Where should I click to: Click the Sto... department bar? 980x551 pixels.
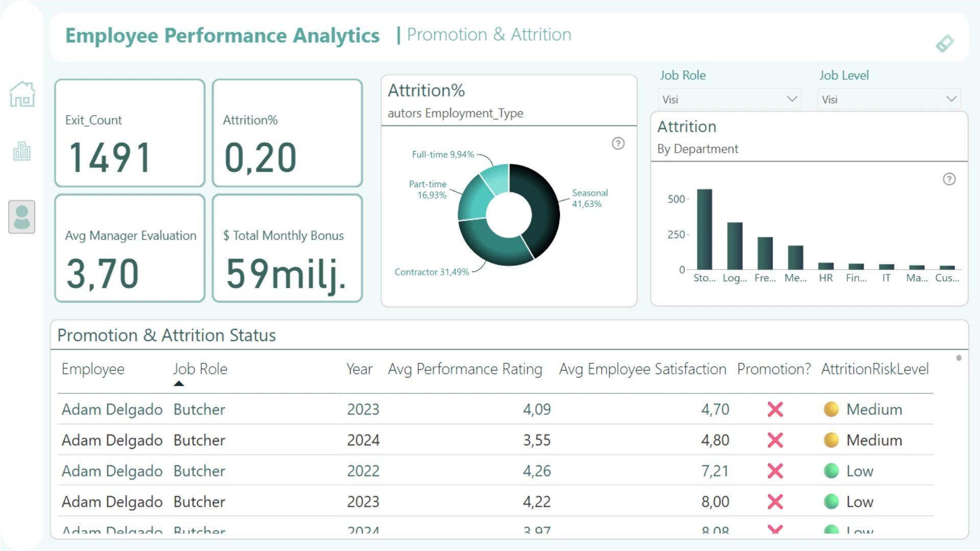(x=704, y=230)
